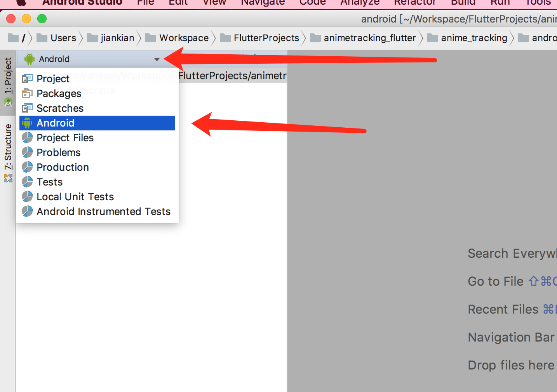Image resolution: width=557 pixels, height=392 pixels.
Task: Click the yellow minimize window button
Action: tap(26, 19)
